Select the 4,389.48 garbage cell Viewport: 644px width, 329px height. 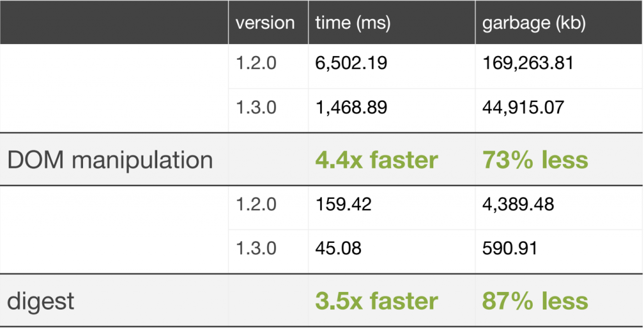[x=518, y=204]
